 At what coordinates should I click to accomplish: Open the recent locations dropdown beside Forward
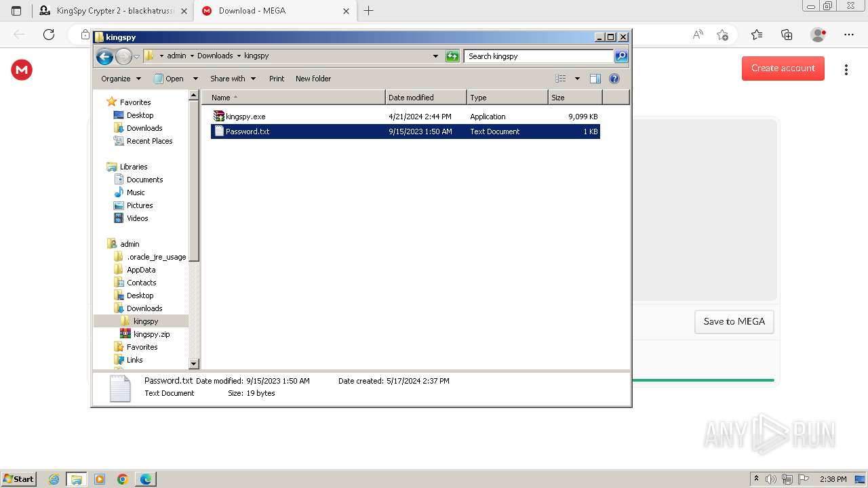tap(136, 56)
